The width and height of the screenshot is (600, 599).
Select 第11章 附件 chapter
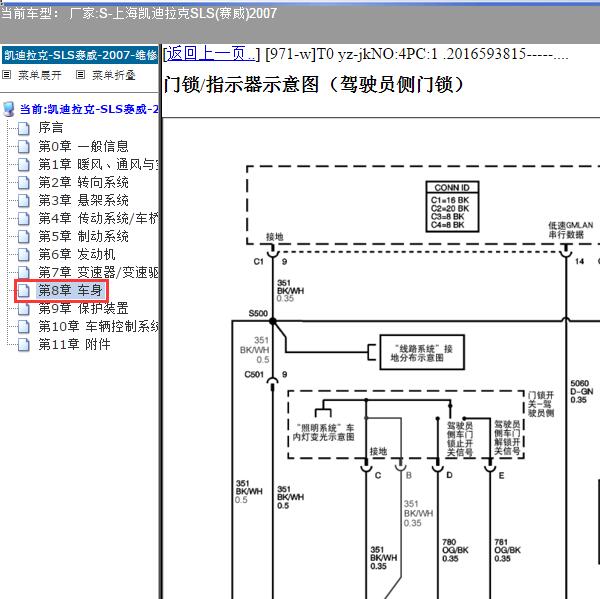pos(74,344)
